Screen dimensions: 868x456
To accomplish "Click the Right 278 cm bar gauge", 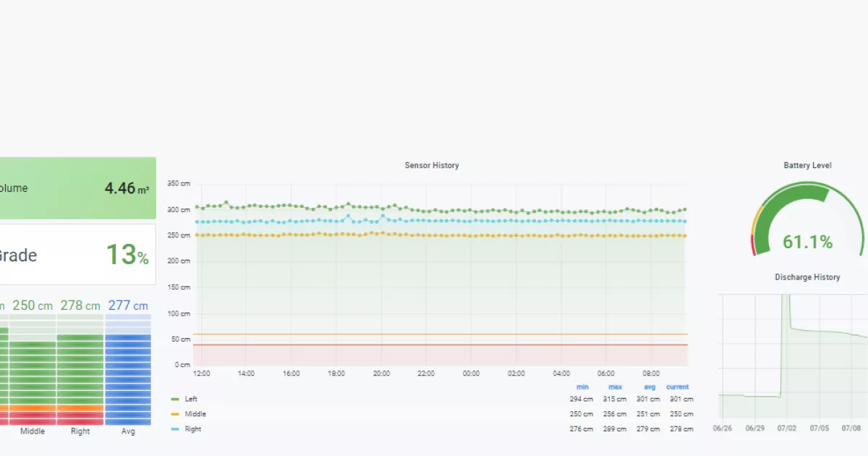I will click(x=80, y=369).
